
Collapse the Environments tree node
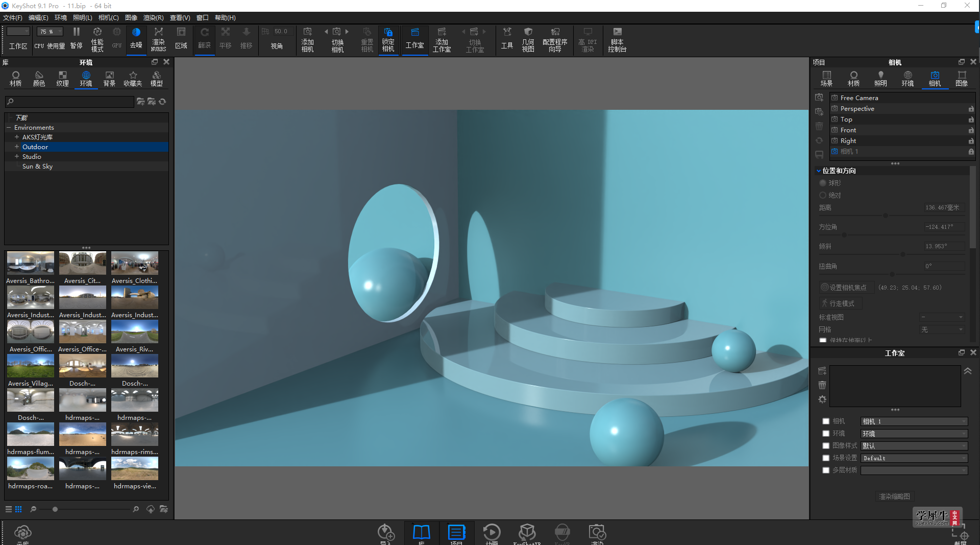(9, 128)
